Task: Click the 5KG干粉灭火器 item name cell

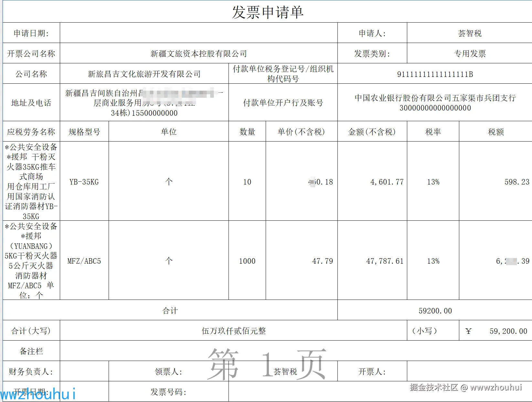Action: tap(31, 260)
